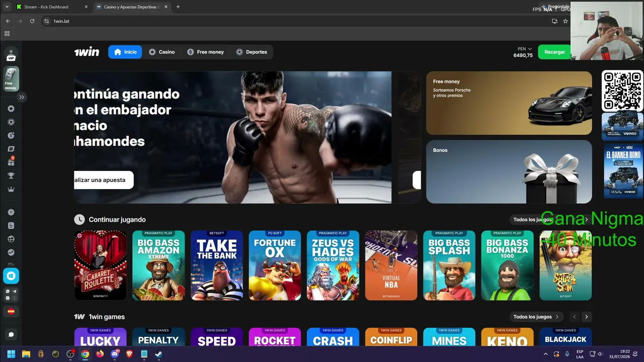Open the chat bubble icon in sidebar

(11, 334)
